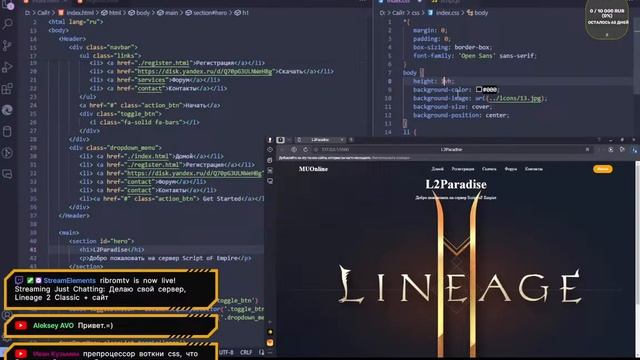
Task: Click the Aleksey AVO chat message
Action: (111, 326)
